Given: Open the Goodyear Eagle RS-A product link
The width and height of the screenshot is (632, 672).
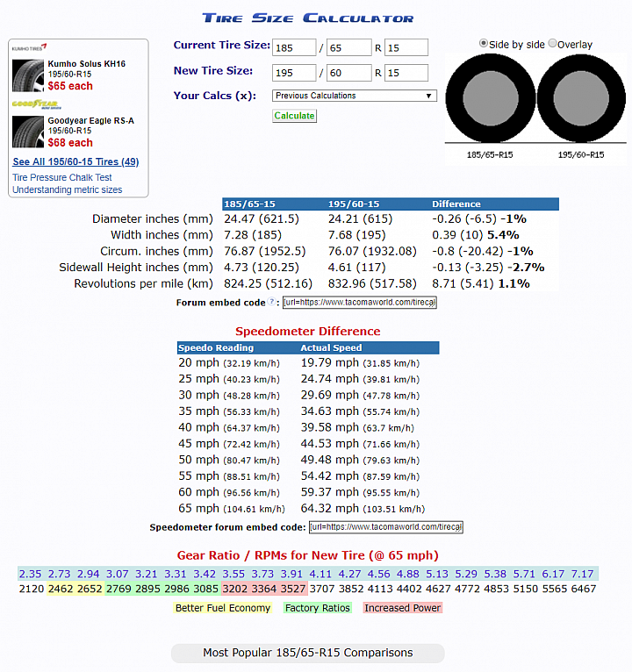Looking at the screenshot, I should point(91,121).
